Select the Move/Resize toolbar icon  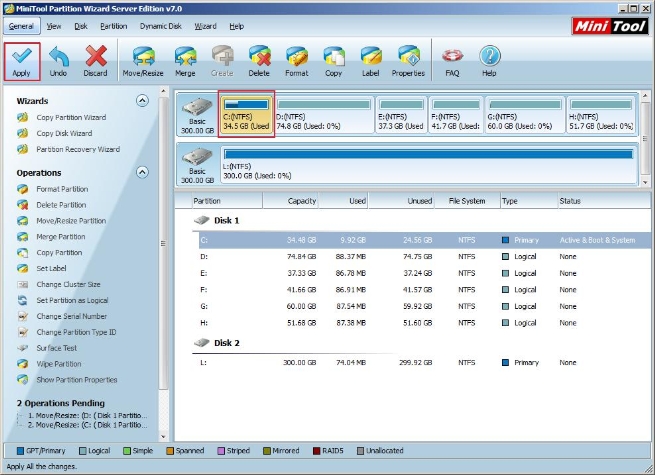click(x=143, y=61)
